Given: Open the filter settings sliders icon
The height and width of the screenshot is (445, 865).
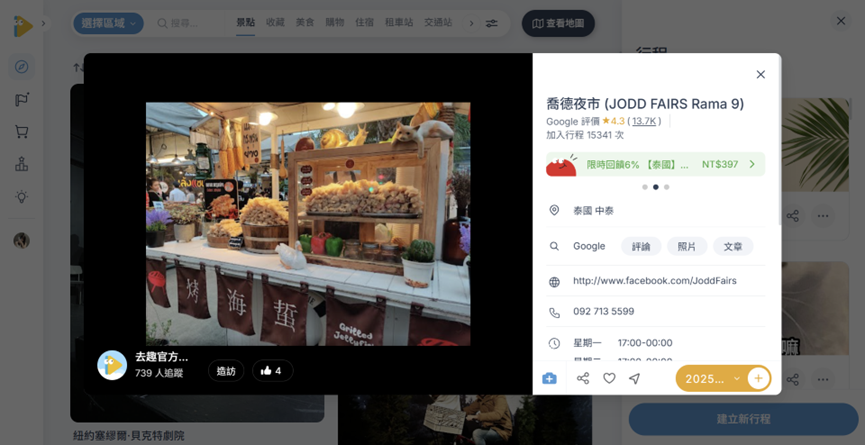Looking at the screenshot, I should tap(491, 23).
